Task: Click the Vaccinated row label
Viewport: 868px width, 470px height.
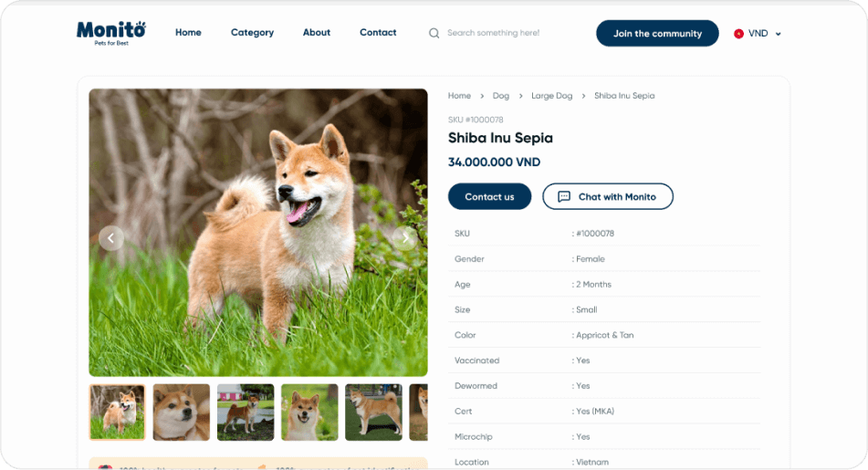Action: click(477, 360)
